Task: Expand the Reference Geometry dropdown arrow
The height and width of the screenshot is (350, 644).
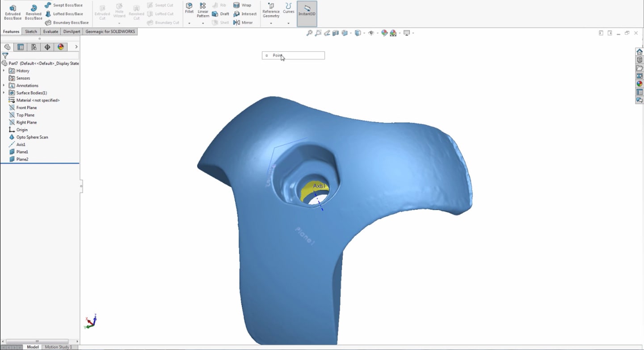Action: point(271,23)
